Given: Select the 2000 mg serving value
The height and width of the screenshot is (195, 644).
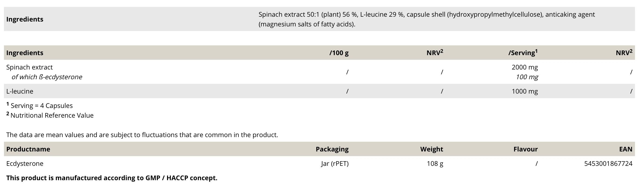Looking at the screenshot, I should (x=525, y=67).
